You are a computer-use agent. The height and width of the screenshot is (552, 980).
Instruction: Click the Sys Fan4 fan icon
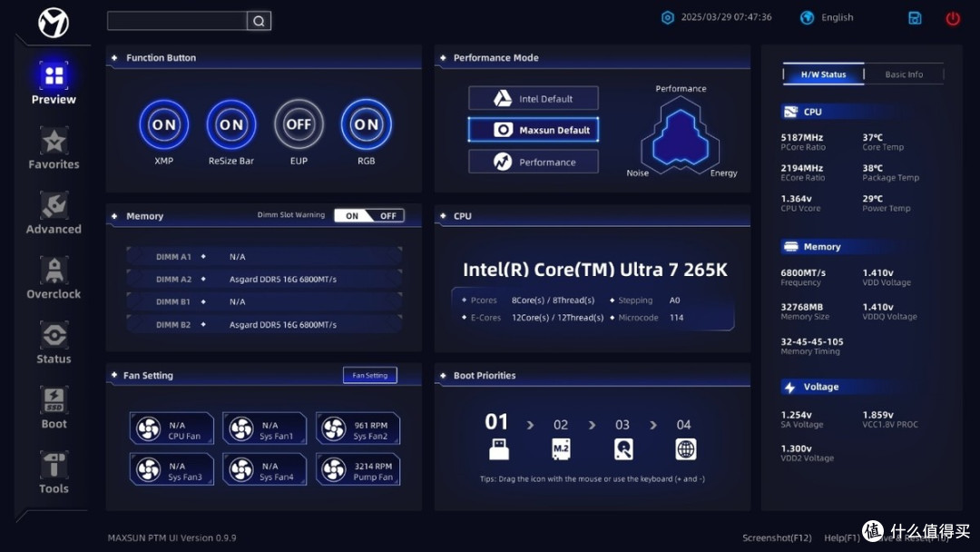click(x=241, y=469)
